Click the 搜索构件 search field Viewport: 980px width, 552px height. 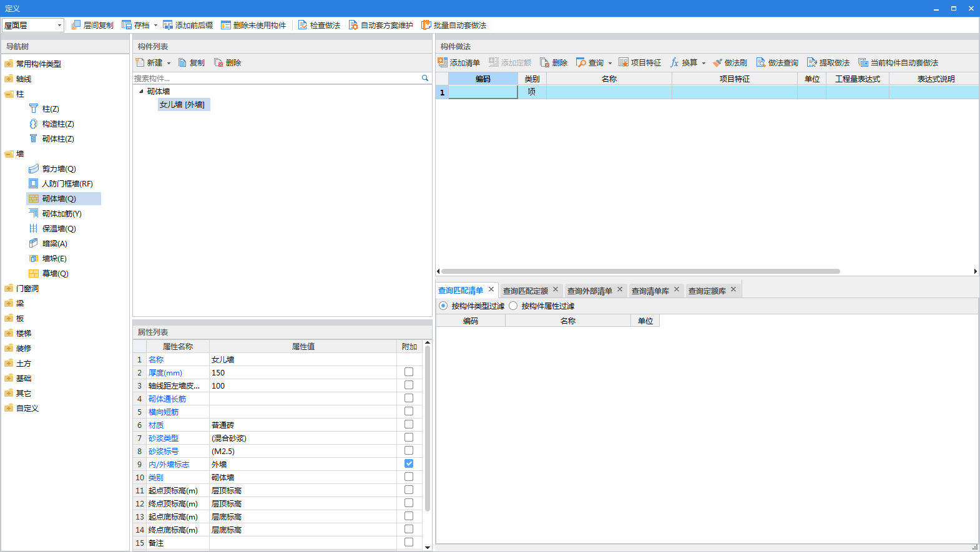[277, 78]
